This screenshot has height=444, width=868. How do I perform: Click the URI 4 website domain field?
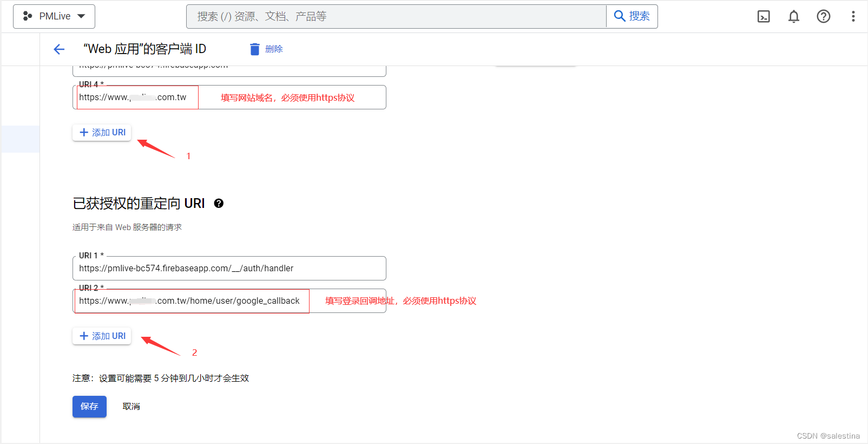pos(229,97)
